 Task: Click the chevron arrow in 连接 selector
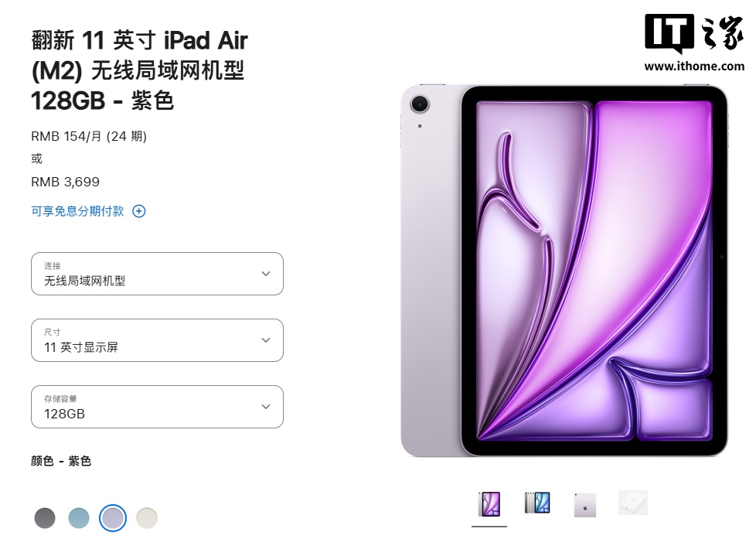click(266, 274)
